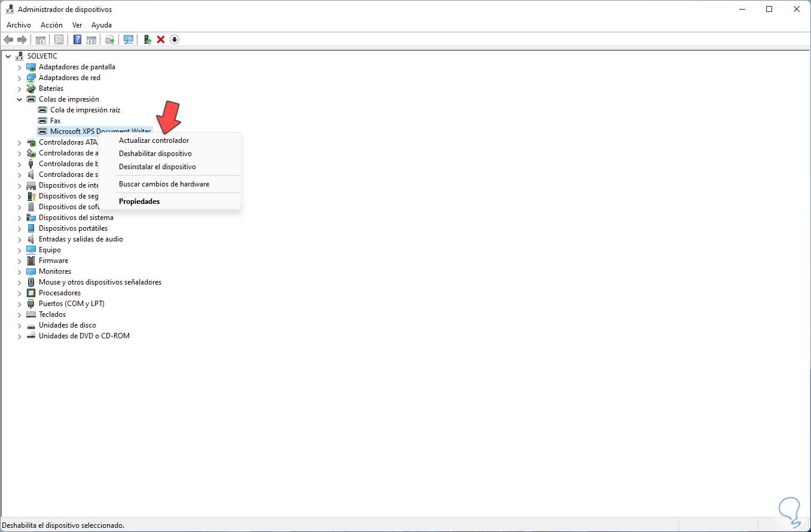Click the monitor scan hardware toolbar icon
Image resolution: width=811 pixels, height=532 pixels.
[x=128, y=39]
